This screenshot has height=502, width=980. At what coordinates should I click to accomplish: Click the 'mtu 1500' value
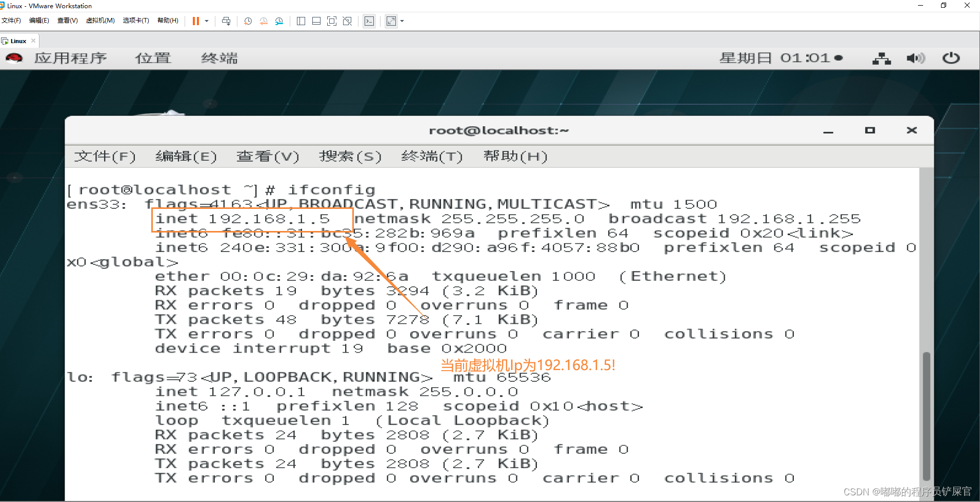coord(674,204)
